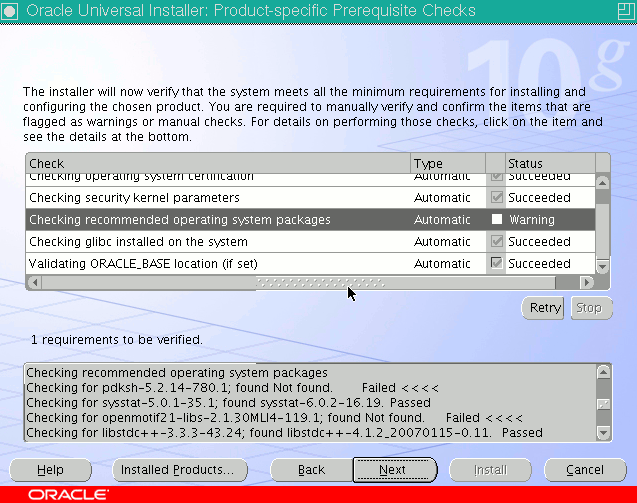Click the Stop button

point(592,308)
